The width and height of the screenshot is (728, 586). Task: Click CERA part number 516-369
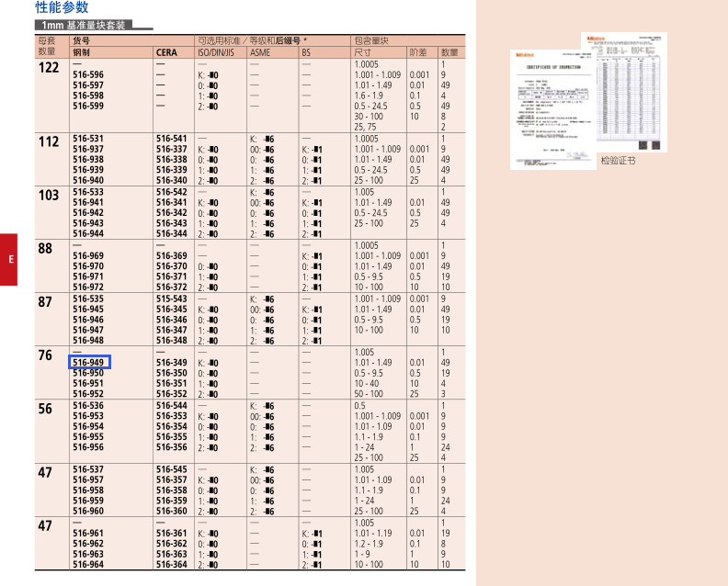(171, 255)
